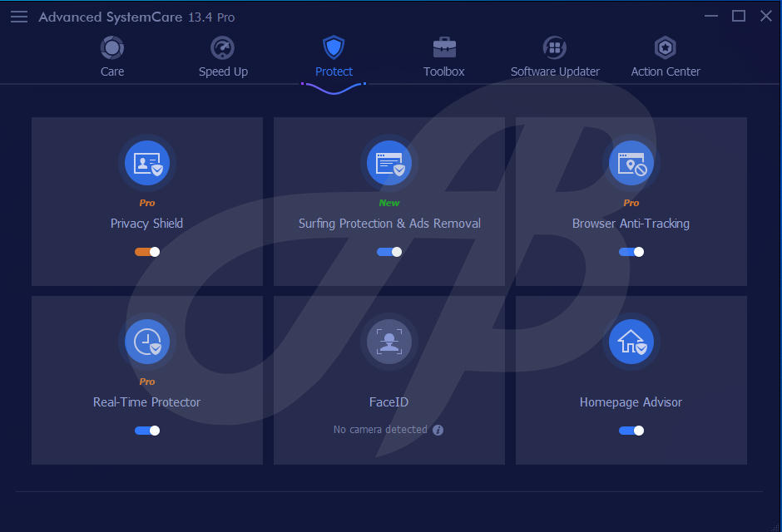Maximize the Advanced SystemCare window
The height and width of the screenshot is (532, 782).
pos(739,16)
